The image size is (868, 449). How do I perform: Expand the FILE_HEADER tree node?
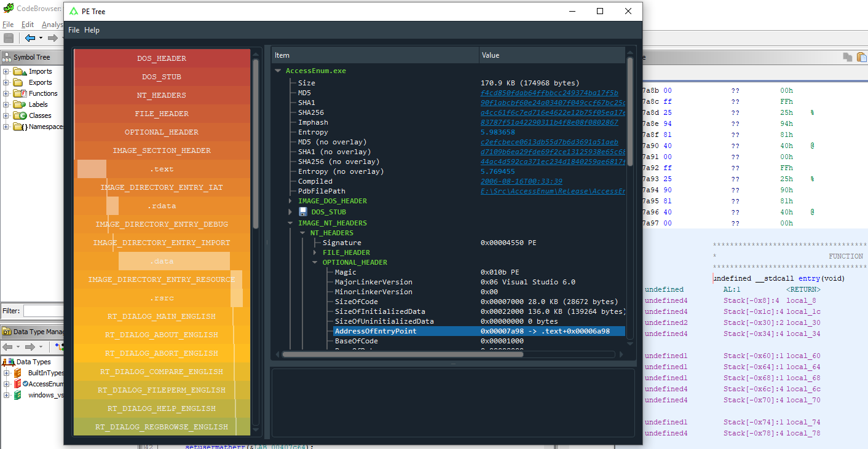[315, 252]
